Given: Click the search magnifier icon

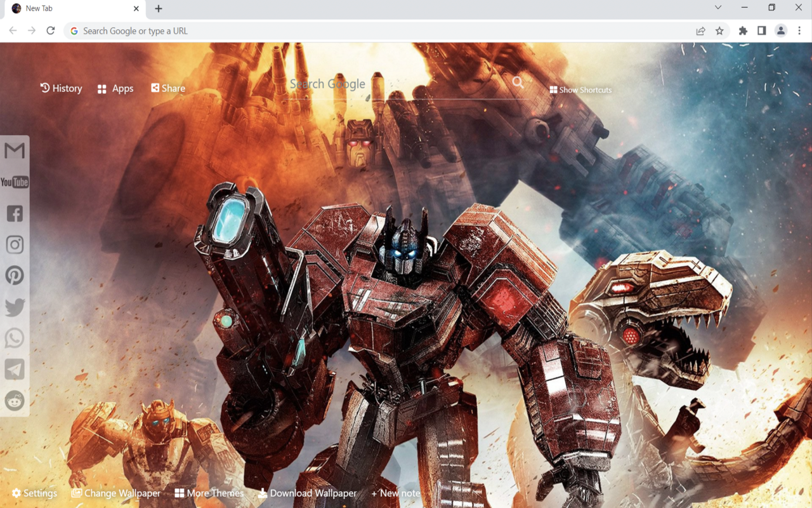Looking at the screenshot, I should (x=518, y=83).
